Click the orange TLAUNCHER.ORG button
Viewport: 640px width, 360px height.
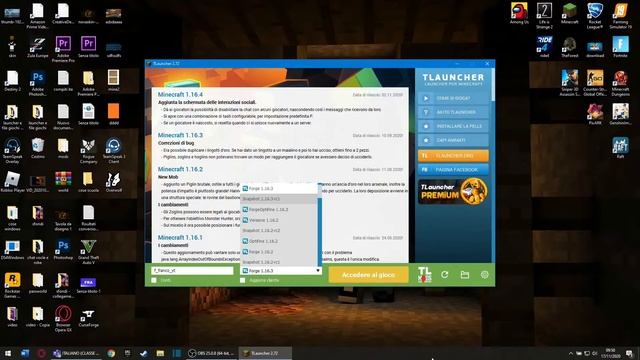tap(453, 156)
